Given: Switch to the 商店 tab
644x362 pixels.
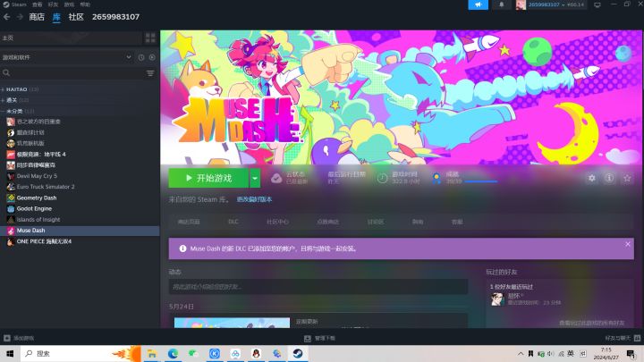Looking at the screenshot, I should tap(37, 17).
